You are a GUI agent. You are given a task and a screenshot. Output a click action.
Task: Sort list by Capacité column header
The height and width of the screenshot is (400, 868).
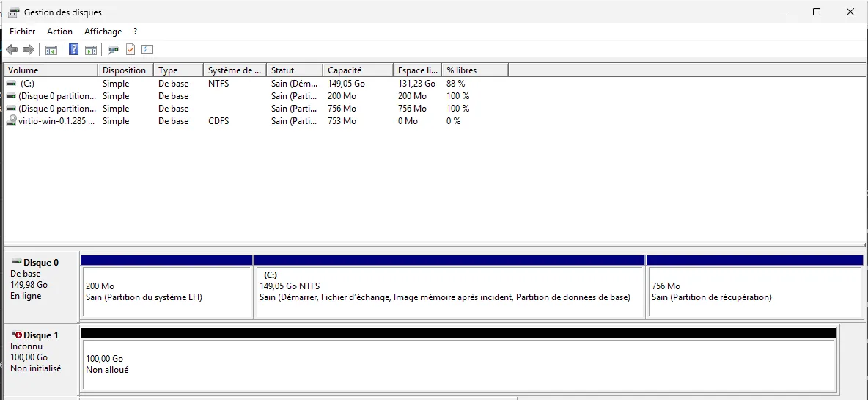(x=358, y=70)
